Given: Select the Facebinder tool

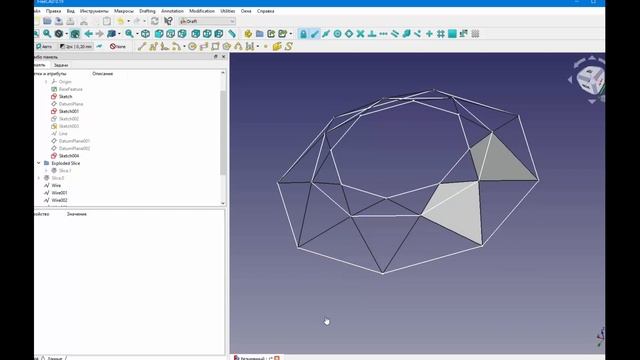Looking at the screenshot, I should pos(277,46).
